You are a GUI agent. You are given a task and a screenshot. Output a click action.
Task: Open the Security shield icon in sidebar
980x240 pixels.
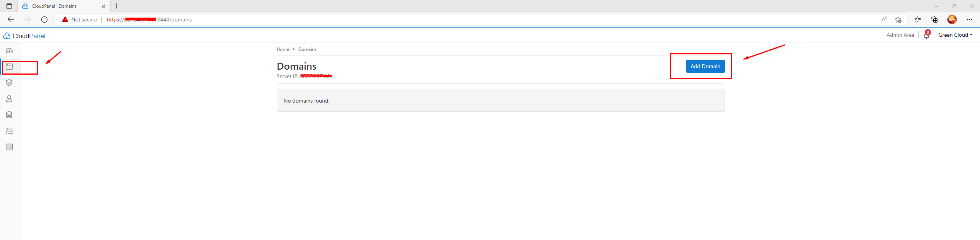pos(9,83)
